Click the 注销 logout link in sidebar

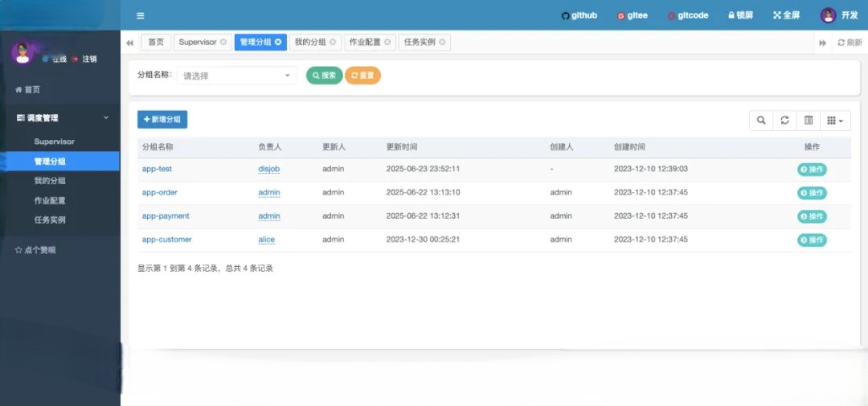84,59
